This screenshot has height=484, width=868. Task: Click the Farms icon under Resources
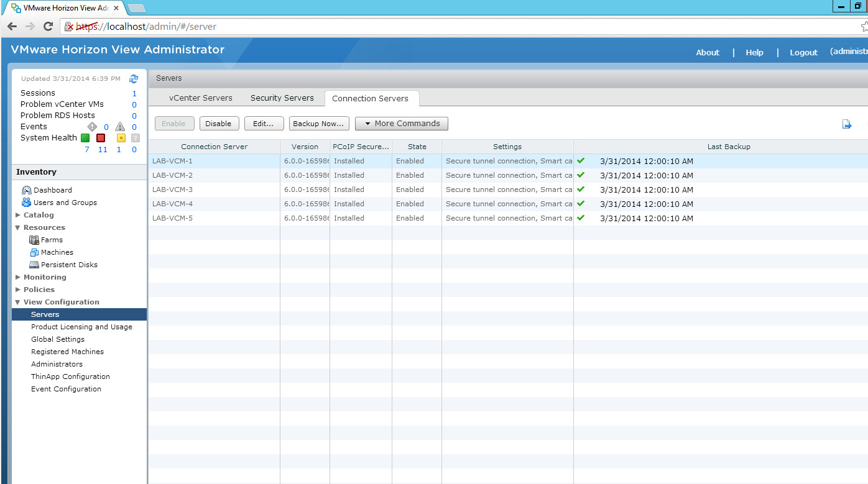pos(34,240)
